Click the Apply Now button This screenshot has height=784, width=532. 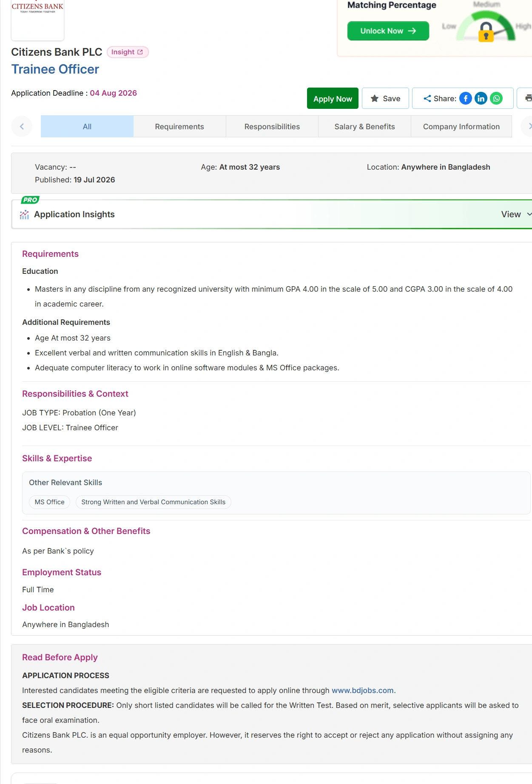(333, 99)
